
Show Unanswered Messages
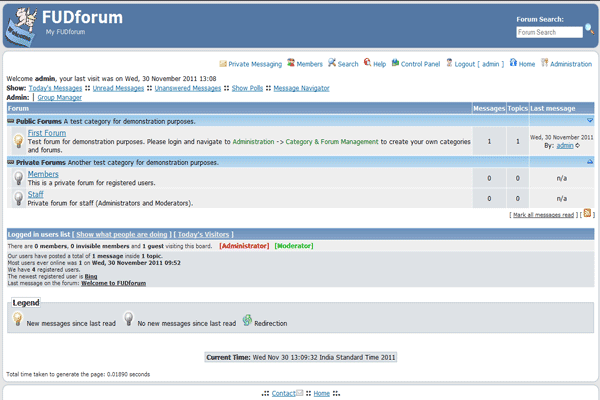pyautogui.click(x=188, y=88)
